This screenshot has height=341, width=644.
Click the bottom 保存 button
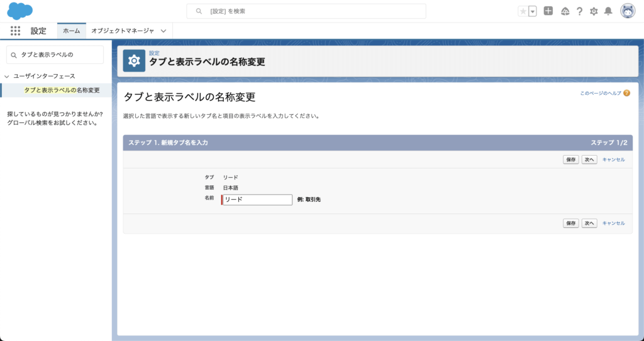click(571, 223)
